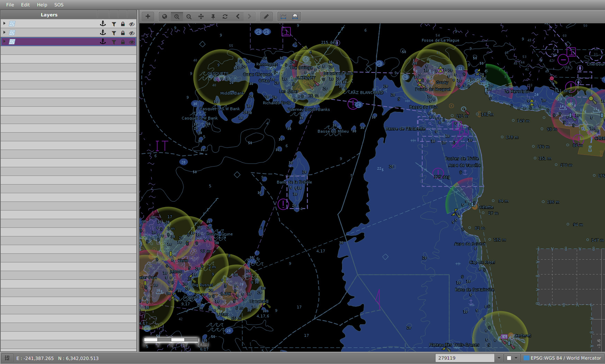The image size is (605, 364).
Task: Expand the second layer in list
Action: click(x=4, y=32)
